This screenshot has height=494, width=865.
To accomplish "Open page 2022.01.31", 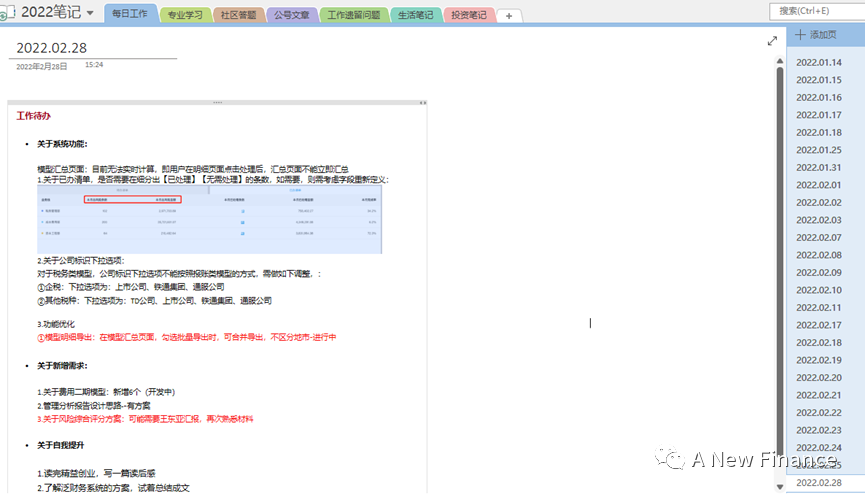I will [x=819, y=168].
